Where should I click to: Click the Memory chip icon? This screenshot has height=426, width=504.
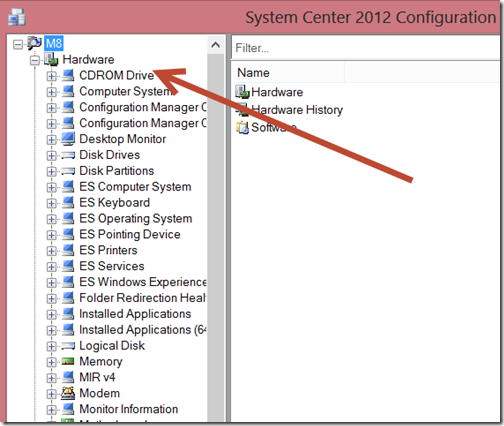(x=68, y=361)
